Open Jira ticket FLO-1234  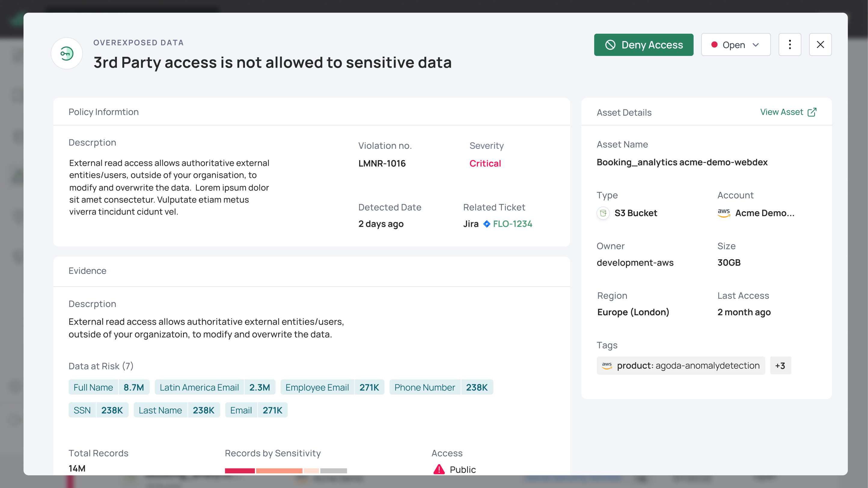[512, 224]
